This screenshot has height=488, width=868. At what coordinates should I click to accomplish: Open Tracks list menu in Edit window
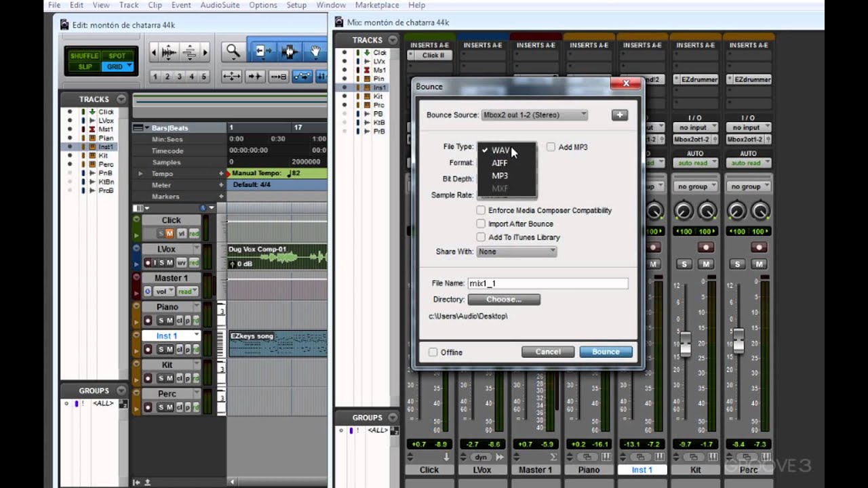121,99
